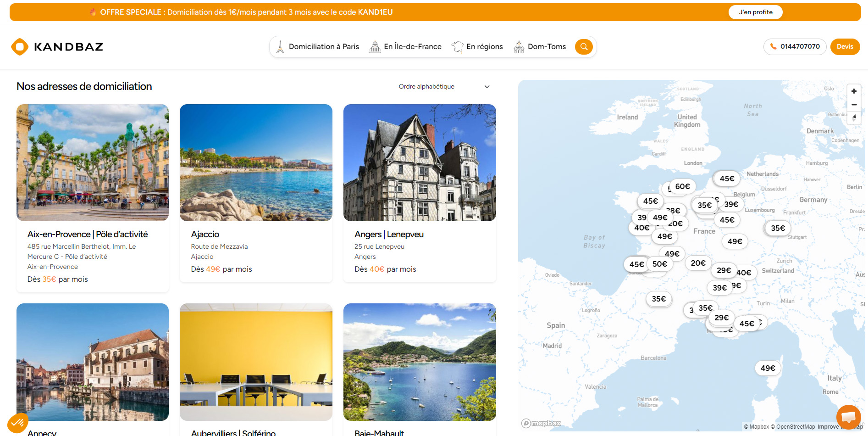
Task: Zoom in on the map
Action: click(x=854, y=91)
